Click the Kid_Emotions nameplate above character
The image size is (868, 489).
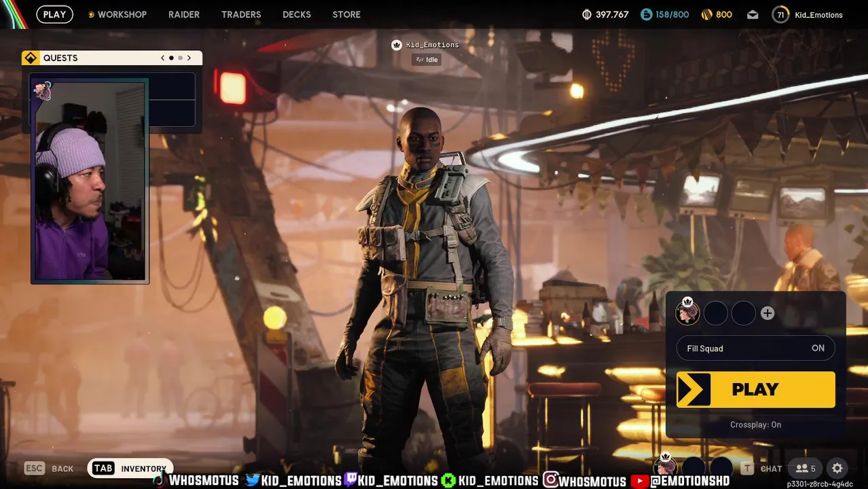(x=433, y=45)
